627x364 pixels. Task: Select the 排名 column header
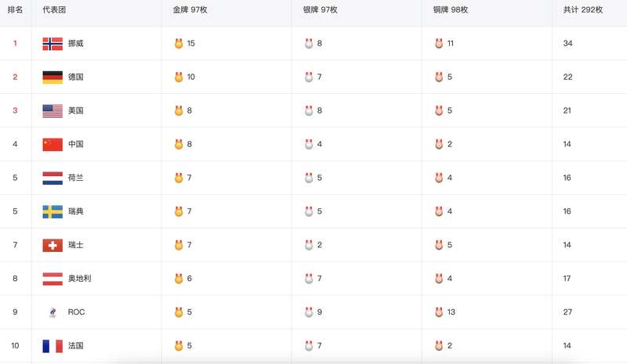[x=15, y=9]
